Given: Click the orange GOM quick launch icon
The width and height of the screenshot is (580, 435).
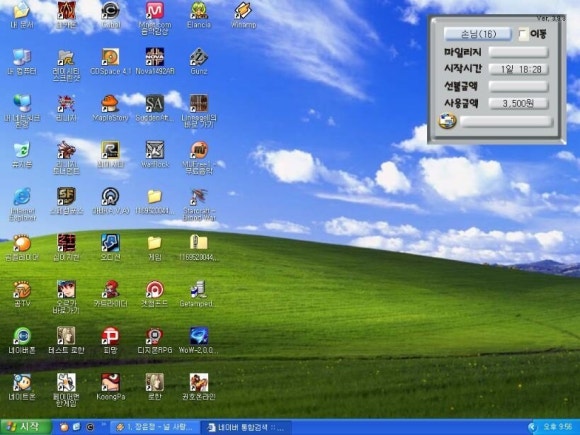Looking at the screenshot, I should (x=64, y=427).
